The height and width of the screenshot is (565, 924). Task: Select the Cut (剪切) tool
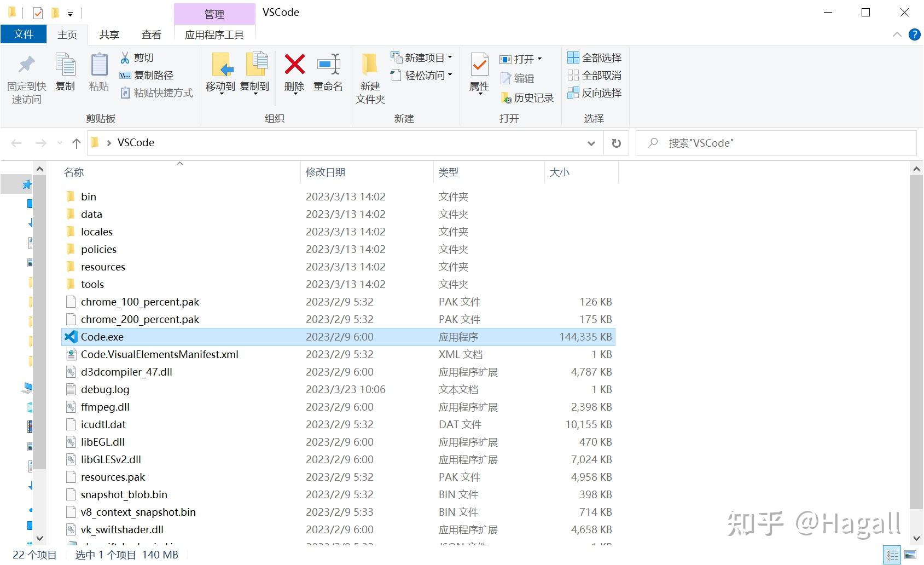point(143,57)
